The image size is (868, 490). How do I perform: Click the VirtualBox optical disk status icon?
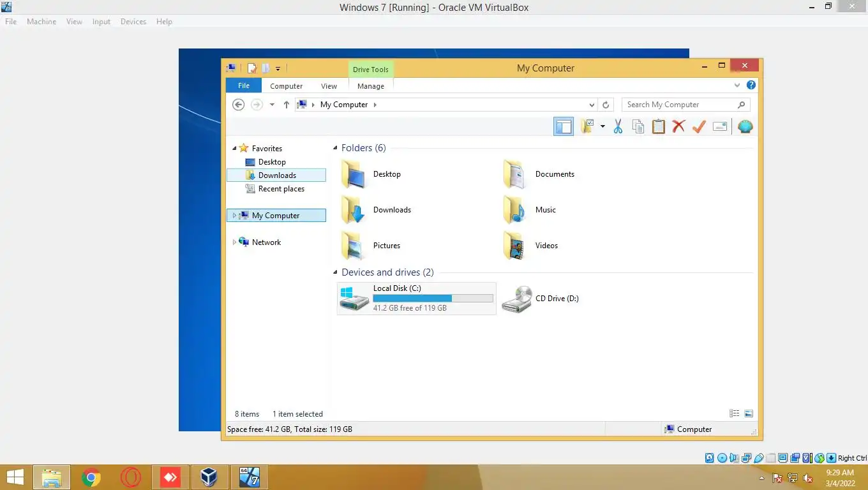coord(722,457)
